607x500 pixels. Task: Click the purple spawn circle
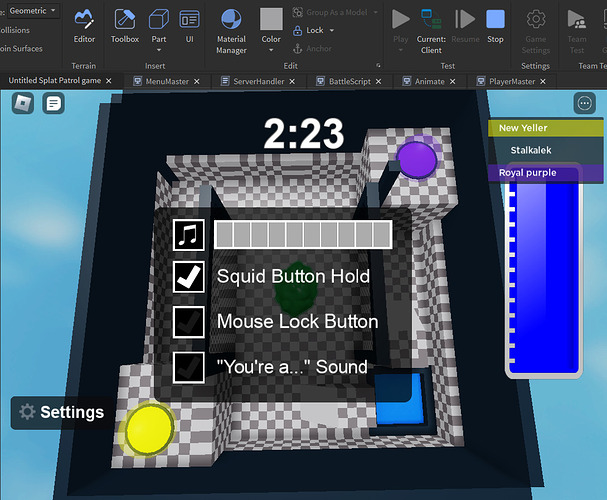pos(417,159)
